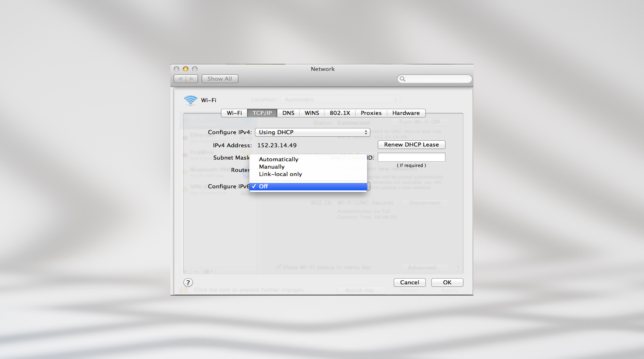The width and height of the screenshot is (644, 359).
Task: Switch to the Hardware tab
Action: coord(406,113)
